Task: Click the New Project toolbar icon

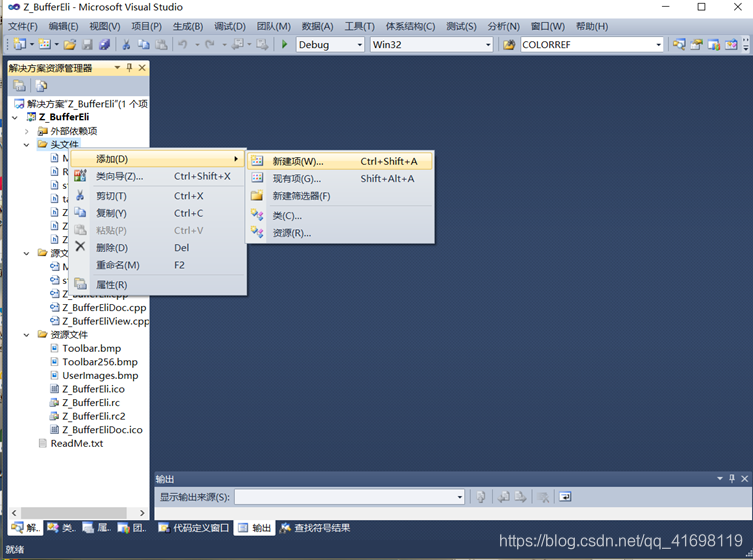Action: pos(20,44)
